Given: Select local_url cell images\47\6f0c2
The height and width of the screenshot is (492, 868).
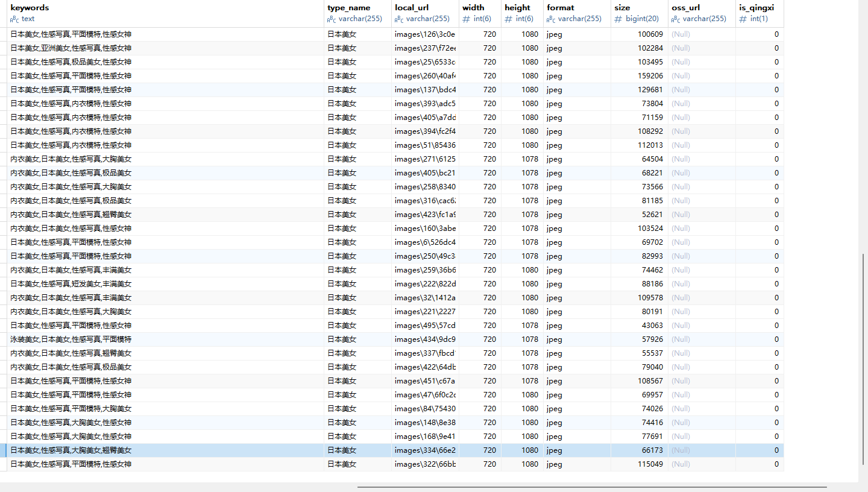Looking at the screenshot, I should (x=426, y=395).
